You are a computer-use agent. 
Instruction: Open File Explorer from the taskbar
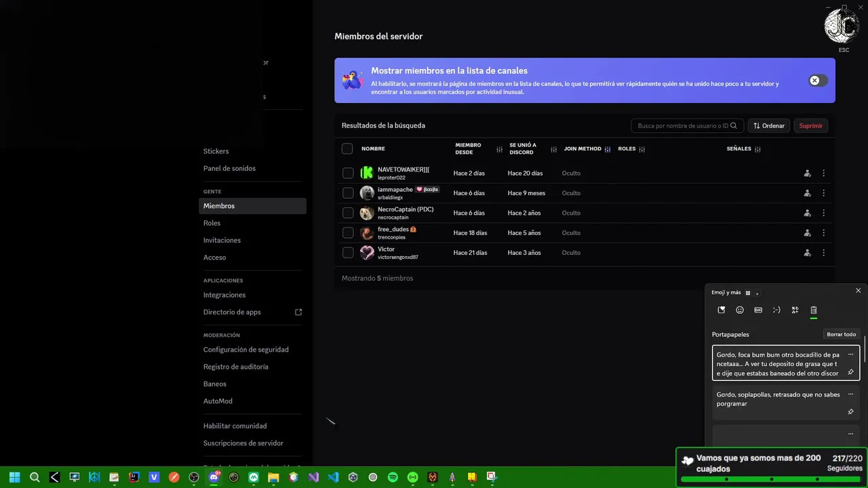(x=273, y=477)
